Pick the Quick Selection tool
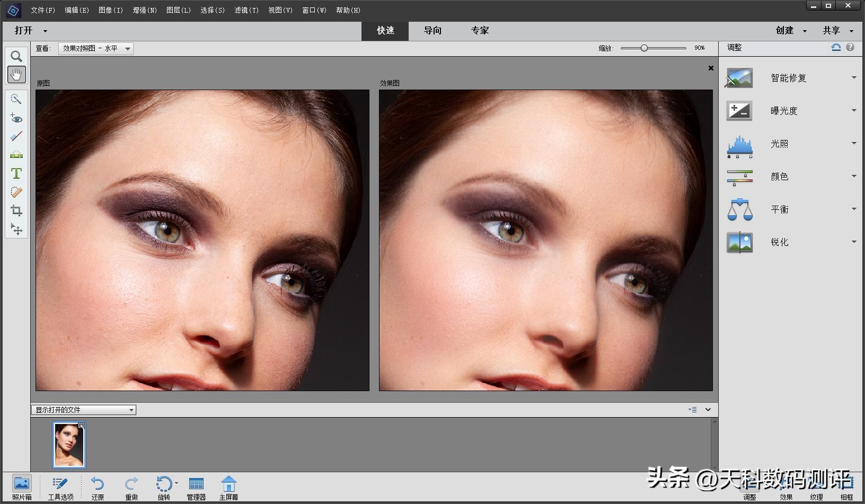865x504 pixels. pos(16,99)
